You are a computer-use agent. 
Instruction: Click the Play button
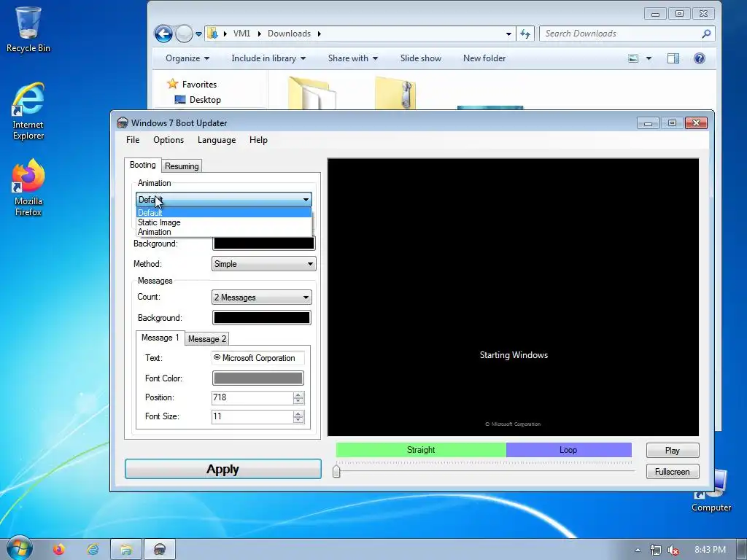tap(672, 451)
